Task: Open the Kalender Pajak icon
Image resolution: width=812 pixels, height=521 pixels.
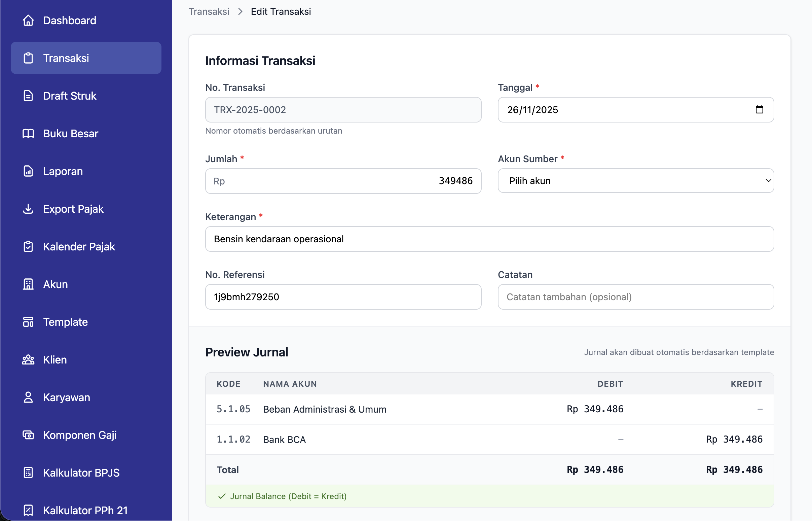Action: coord(28,246)
